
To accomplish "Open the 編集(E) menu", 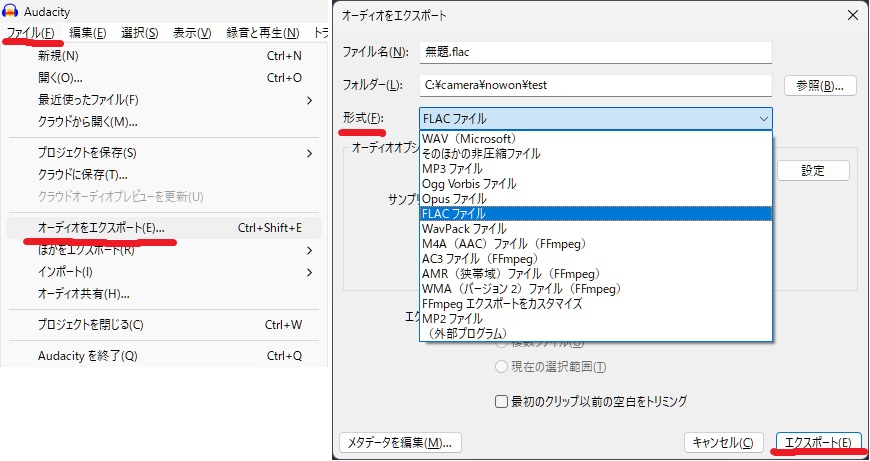I will pos(89,33).
